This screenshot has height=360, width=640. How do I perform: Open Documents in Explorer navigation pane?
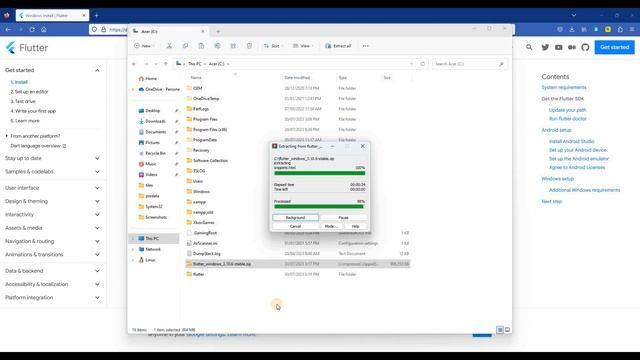pyautogui.click(x=153, y=132)
